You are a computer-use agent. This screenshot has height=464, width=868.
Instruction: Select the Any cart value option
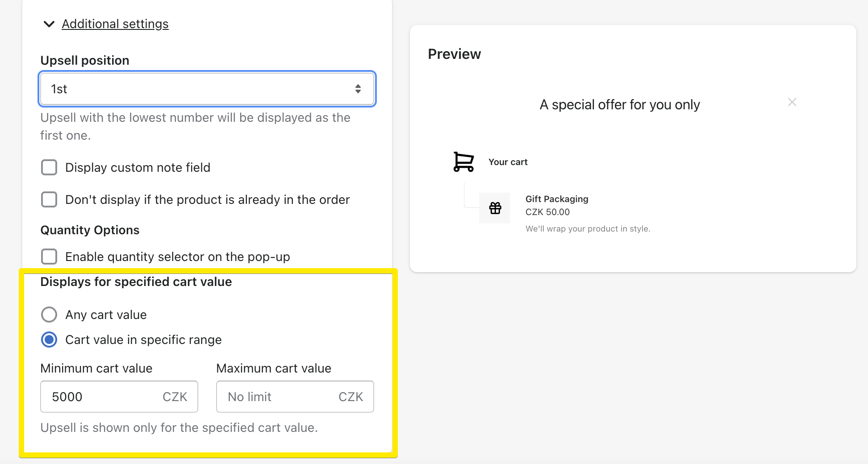coord(49,315)
